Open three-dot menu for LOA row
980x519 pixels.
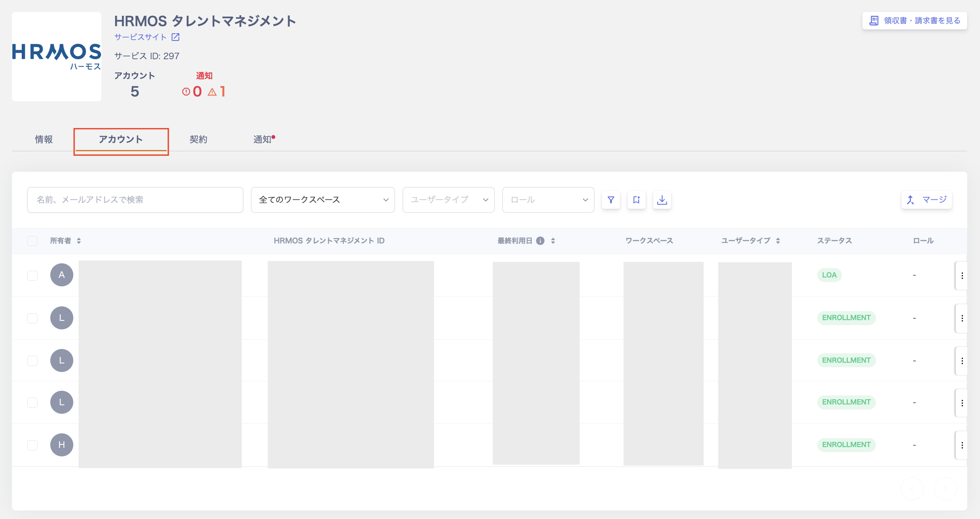(962, 276)
